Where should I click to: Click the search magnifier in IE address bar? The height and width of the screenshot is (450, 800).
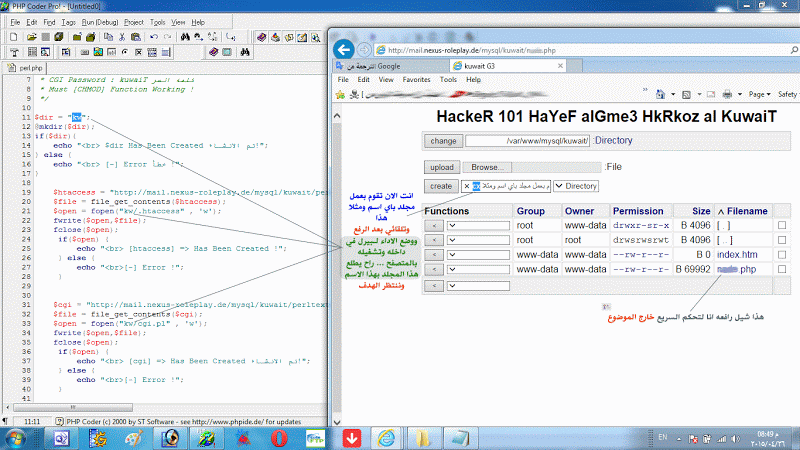click(794, 50)
